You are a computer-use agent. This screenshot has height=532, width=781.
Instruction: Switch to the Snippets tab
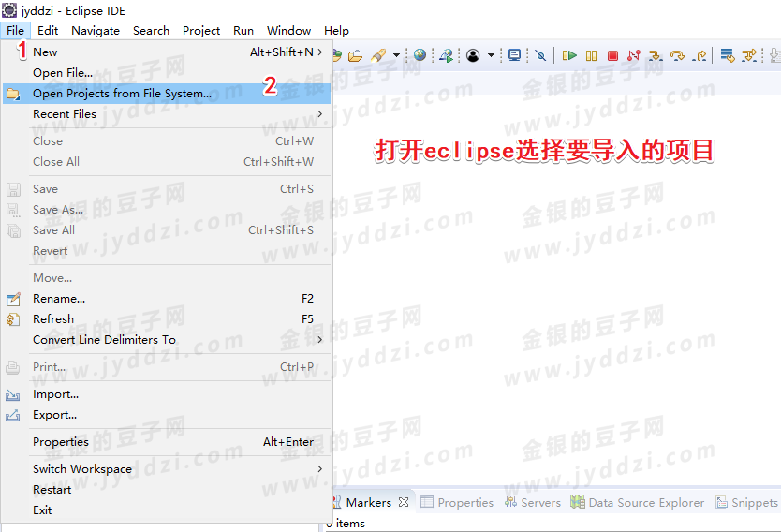(746, 503)
